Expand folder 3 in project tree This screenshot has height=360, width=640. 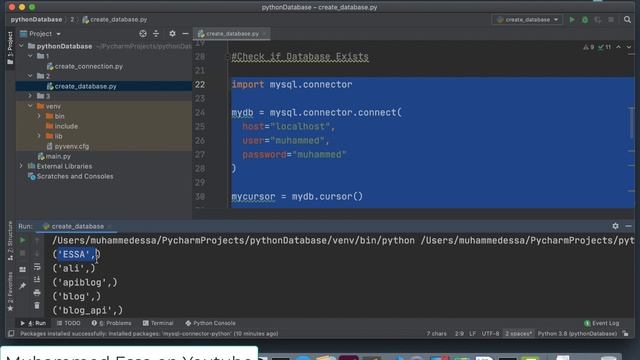[x=30, y=96]
